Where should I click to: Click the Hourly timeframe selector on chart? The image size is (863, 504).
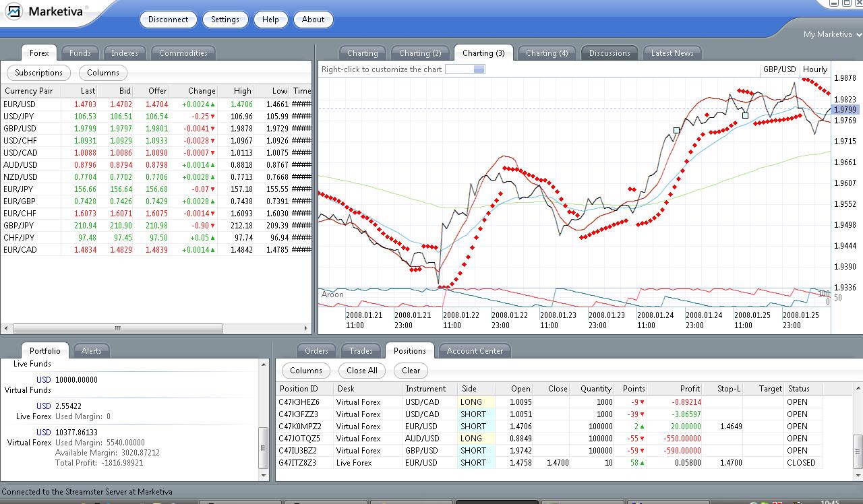(x=815, y=69)
